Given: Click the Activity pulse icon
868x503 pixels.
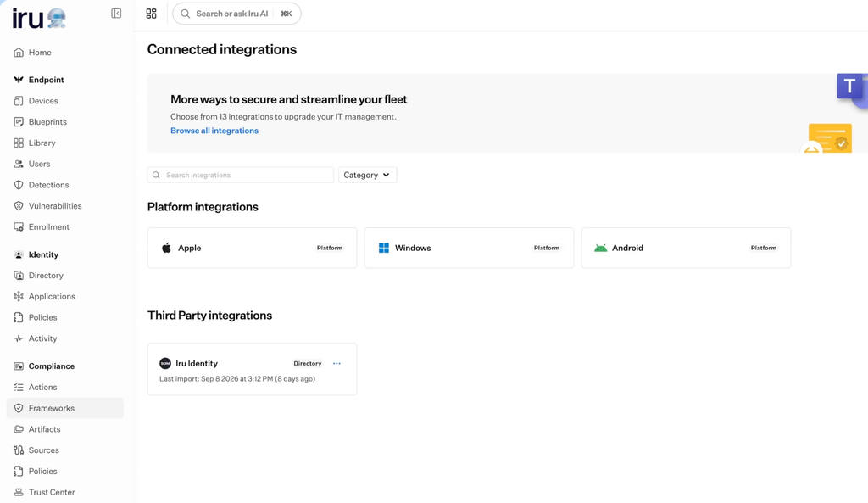Looking at the screenshot, I should pyautogui.click(x=19, y=338).
